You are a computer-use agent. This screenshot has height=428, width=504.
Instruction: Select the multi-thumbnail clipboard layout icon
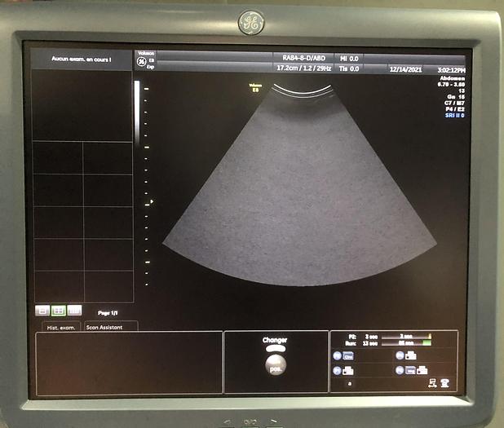coord(74,310)
